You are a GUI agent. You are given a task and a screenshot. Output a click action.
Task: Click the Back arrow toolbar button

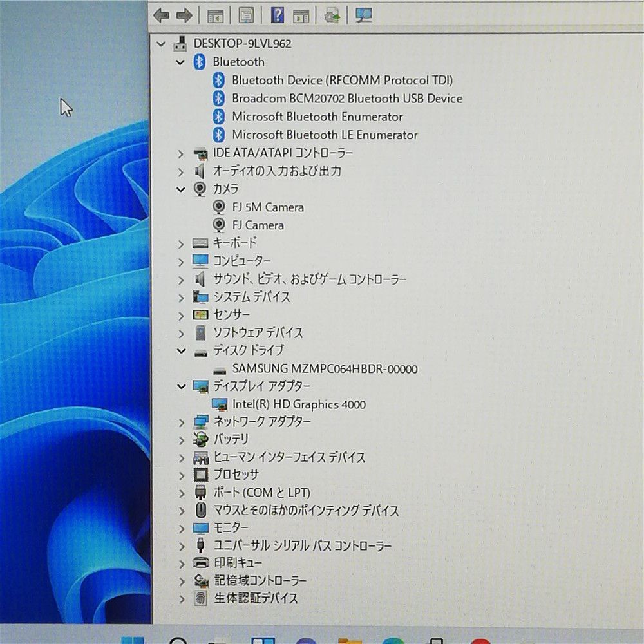click(x=161, y=15)
